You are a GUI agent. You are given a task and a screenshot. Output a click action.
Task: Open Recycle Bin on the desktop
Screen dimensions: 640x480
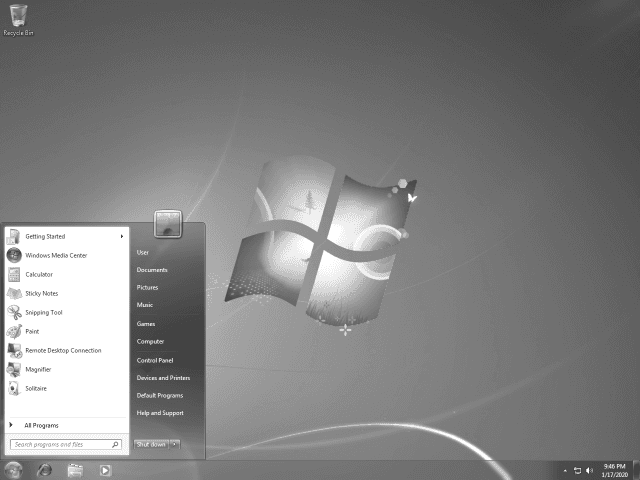pos(18,18)
